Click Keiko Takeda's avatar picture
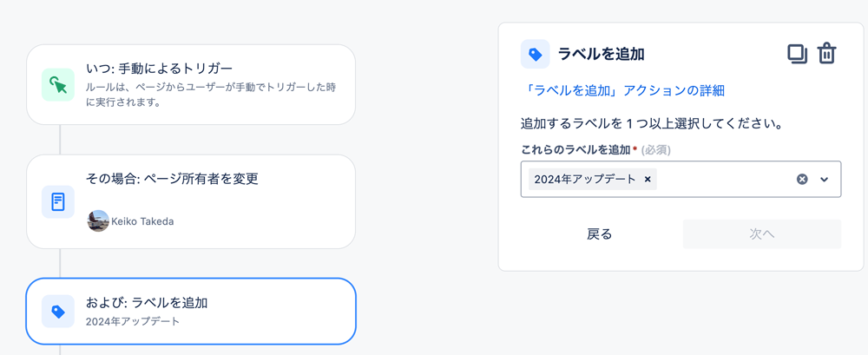This screenshot has width=868, height=355. (x=99, y=221)
